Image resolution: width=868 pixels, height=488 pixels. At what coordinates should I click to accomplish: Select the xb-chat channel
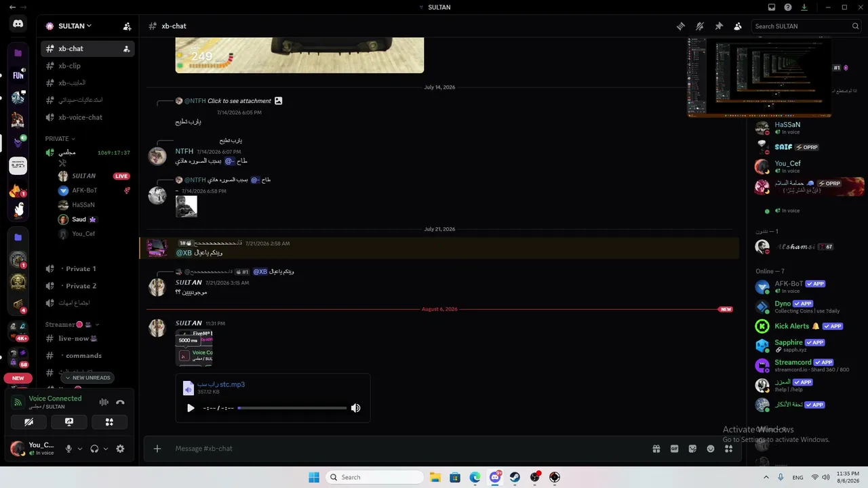[87, 49]
